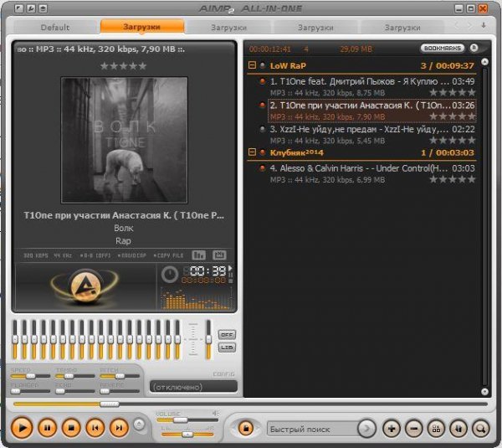Click the AIMP logo orb
This screenshot has width=502, height=448.
click(85, 287)
